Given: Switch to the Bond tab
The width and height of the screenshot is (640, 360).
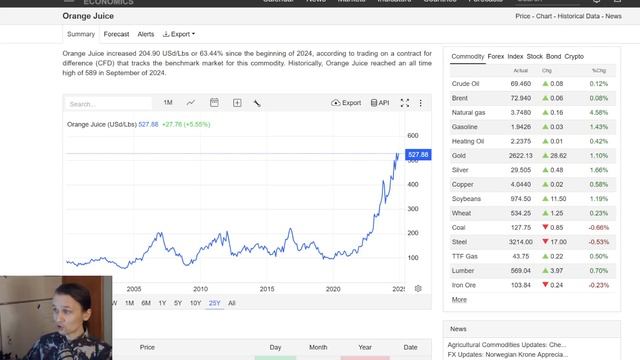Looking at the screenshot, I should point(553,56).
